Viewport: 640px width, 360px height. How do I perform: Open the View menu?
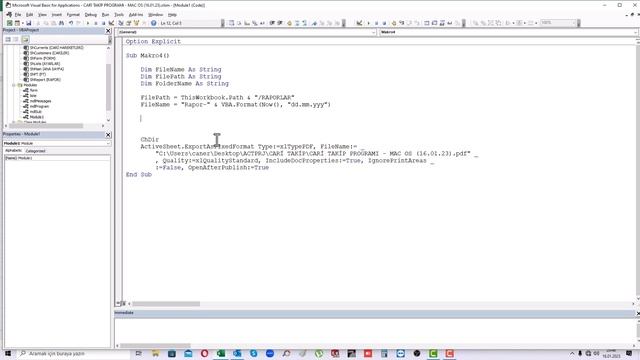pyautogui.click(x=42, y=15)
